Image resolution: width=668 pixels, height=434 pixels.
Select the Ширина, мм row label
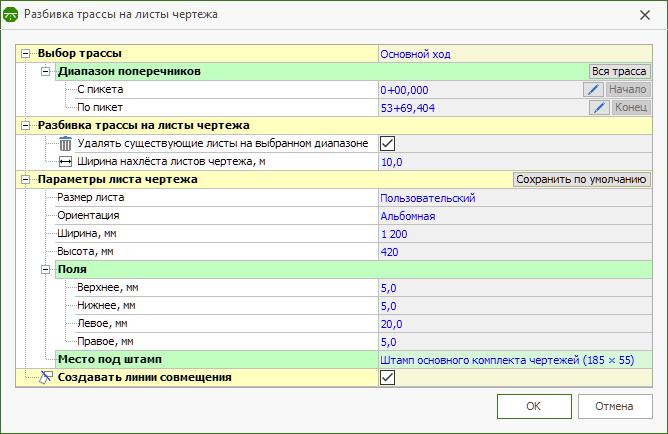coord(87,233)
